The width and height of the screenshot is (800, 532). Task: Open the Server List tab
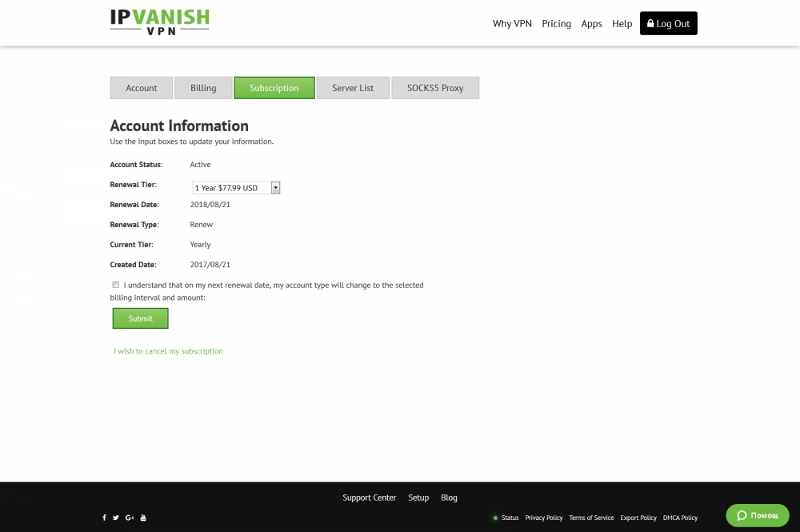coord(353,88)
